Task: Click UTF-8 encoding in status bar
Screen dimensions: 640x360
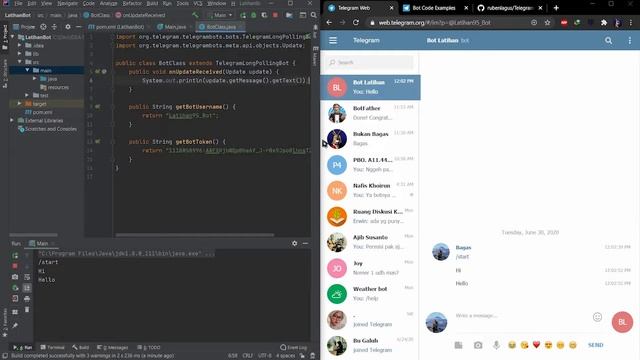Action: click(x=264, y=356)
